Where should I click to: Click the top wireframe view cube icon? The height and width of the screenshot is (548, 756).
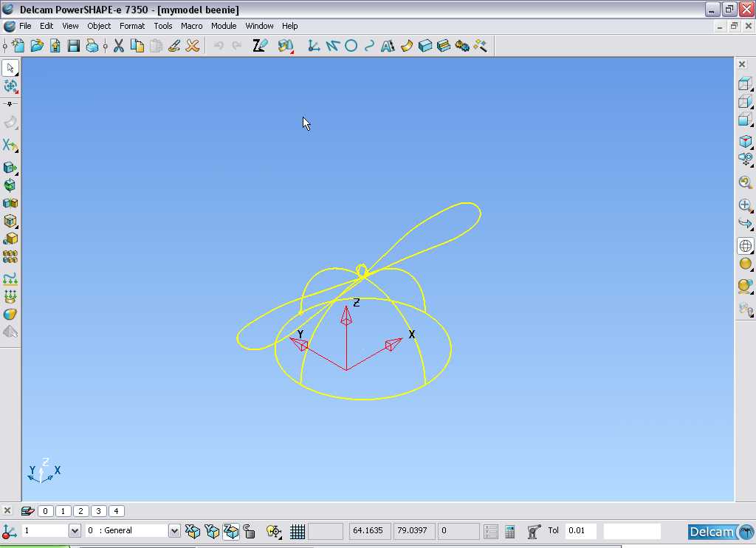[x=746, y=83]
